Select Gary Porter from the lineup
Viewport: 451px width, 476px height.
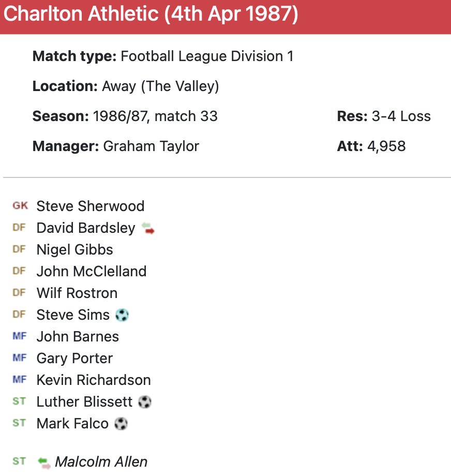click(74, 359)
